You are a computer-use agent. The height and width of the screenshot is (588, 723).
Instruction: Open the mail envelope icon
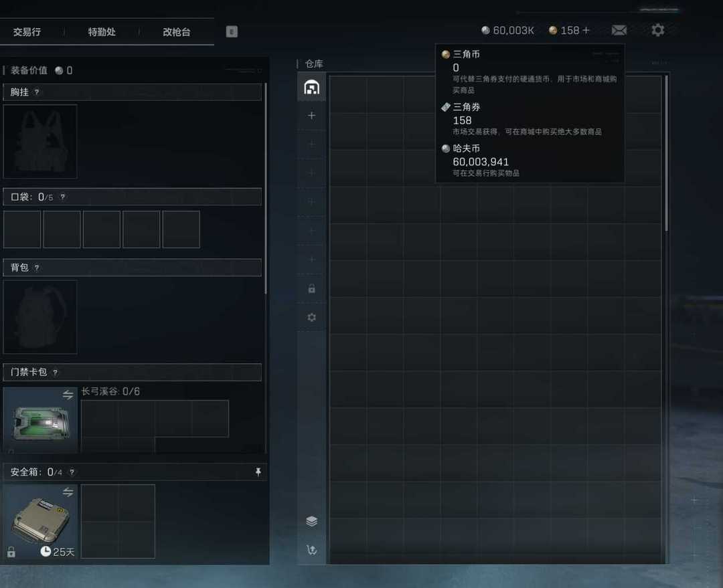tap(619, 30)
